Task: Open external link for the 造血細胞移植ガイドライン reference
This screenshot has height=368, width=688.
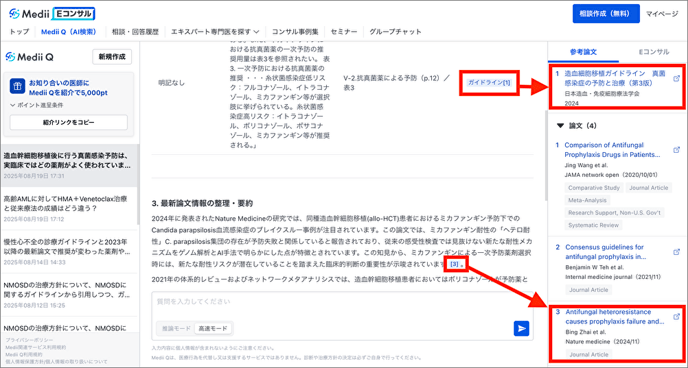Action: [676, 79]
